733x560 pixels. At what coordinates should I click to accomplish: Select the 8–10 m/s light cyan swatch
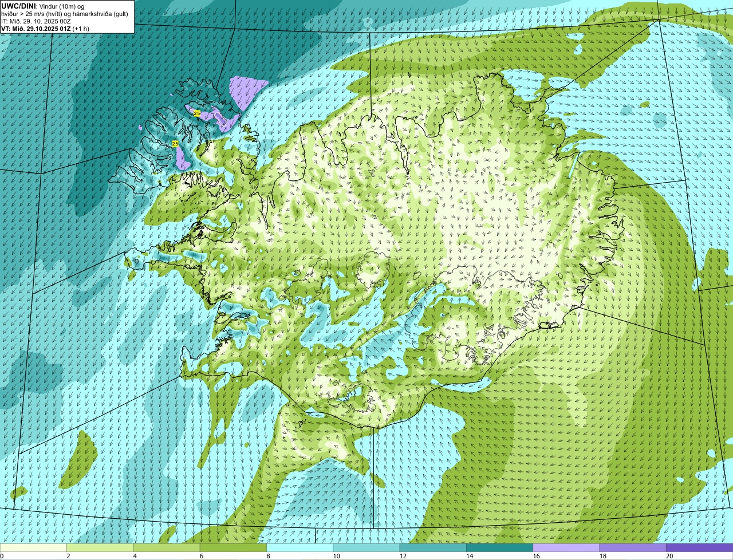click(x=299, y=547)
